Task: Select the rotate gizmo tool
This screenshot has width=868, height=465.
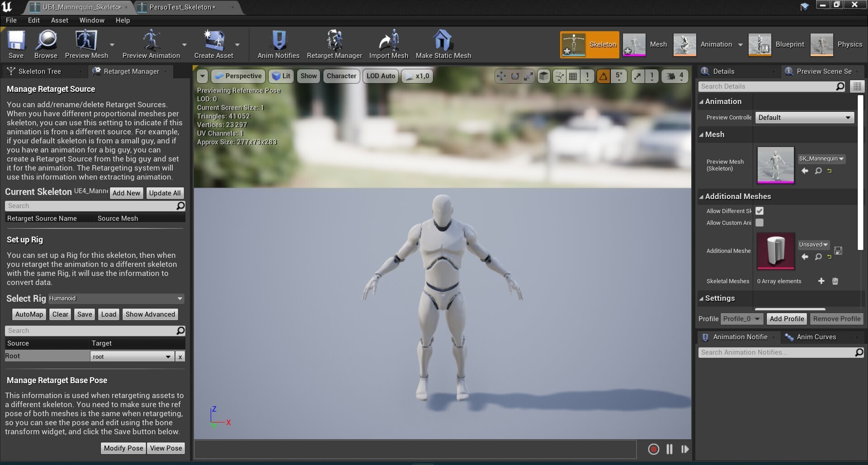Action: (x=514, y=76)
